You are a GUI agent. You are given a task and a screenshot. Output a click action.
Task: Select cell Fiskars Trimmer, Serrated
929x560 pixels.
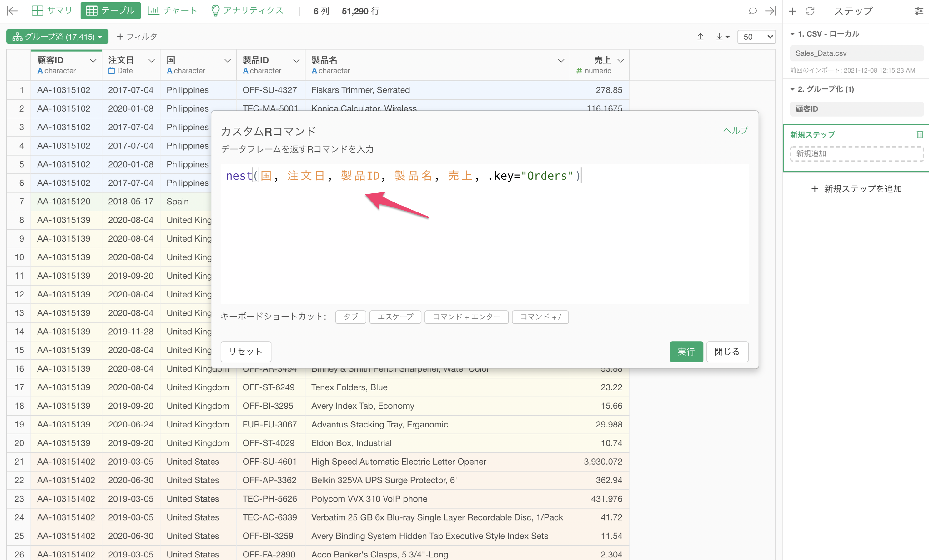tap(437, 90)
